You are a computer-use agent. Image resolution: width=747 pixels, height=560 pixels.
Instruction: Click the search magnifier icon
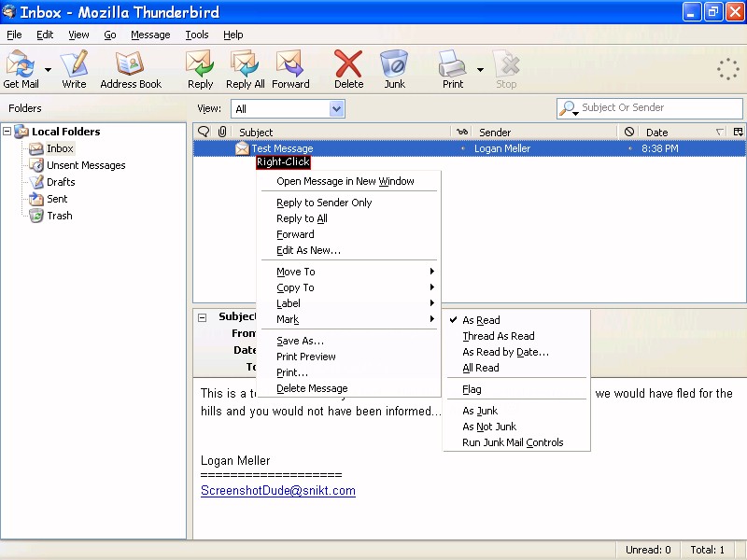pos(569,108)
